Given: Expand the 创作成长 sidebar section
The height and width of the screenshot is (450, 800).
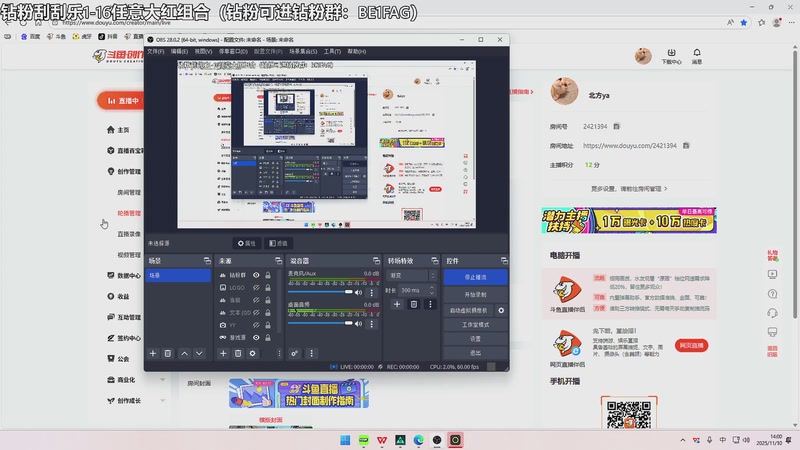Looking at the screenshot, I should (x=163, y=401).
